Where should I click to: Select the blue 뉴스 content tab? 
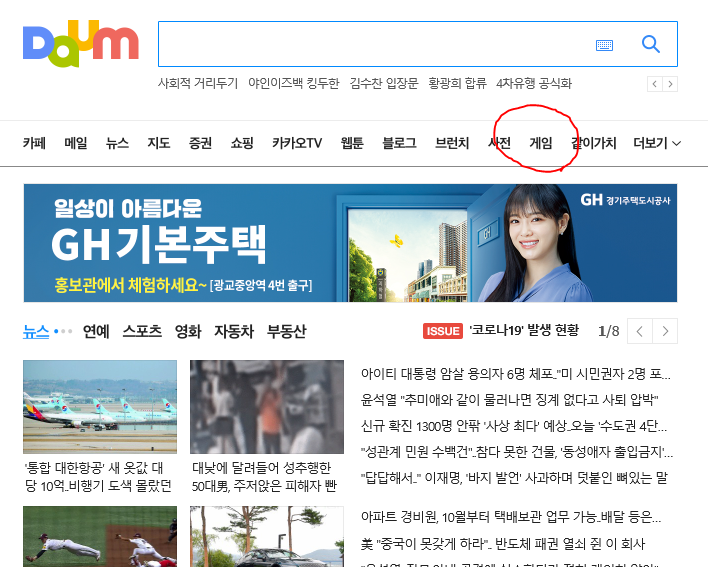click(x=36, y=331)
